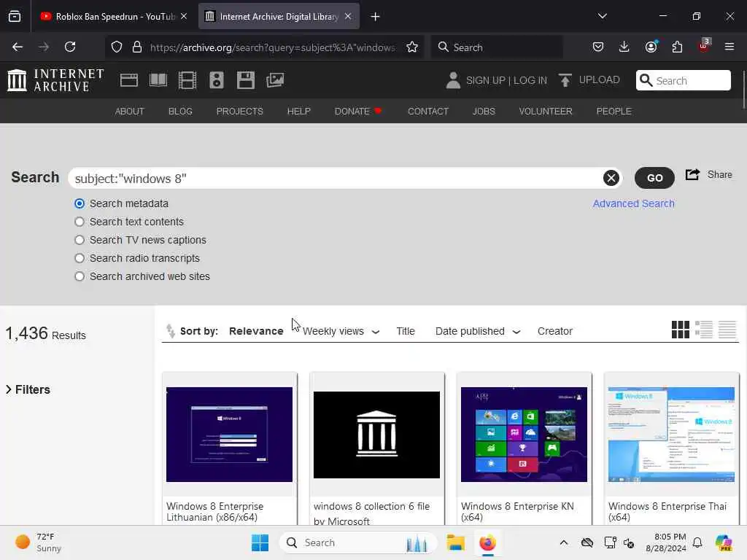Toggle sort direction arrow icon

click(x=170, y=330)
